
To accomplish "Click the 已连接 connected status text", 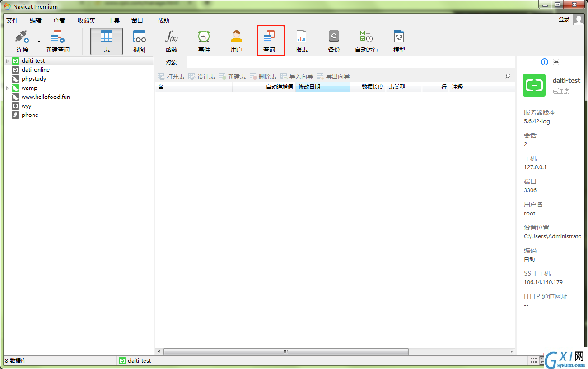I will pyautogui.click(x=561, y=91).
